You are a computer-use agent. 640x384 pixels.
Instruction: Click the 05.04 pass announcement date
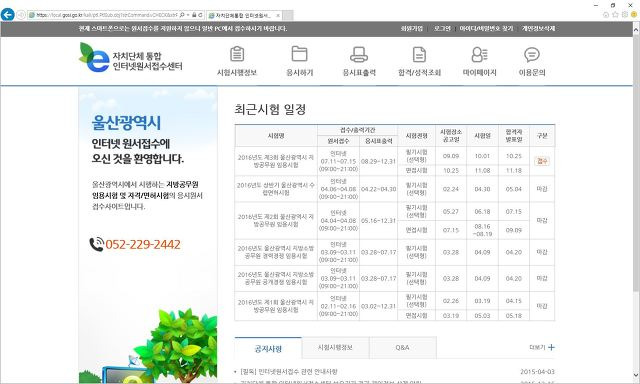(513, 189)
